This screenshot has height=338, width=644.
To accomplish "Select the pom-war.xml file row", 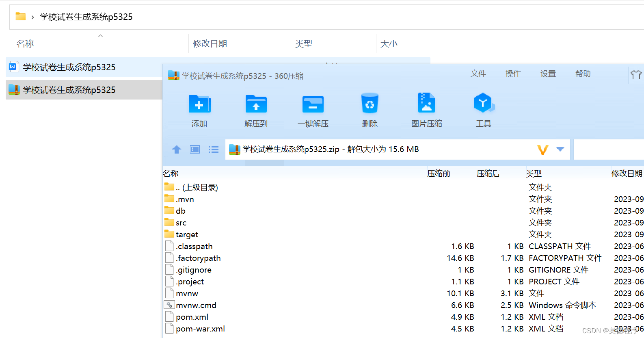I will click(403, 329).
